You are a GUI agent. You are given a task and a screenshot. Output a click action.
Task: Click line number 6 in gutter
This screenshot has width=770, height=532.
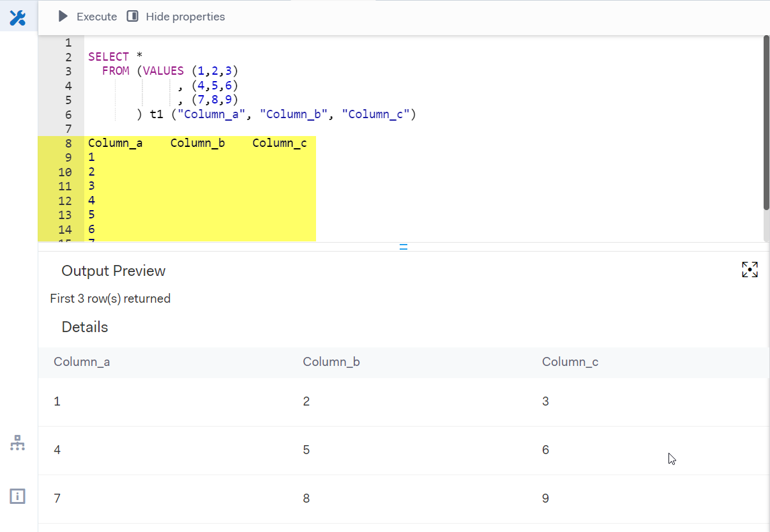tap(68, 115)
